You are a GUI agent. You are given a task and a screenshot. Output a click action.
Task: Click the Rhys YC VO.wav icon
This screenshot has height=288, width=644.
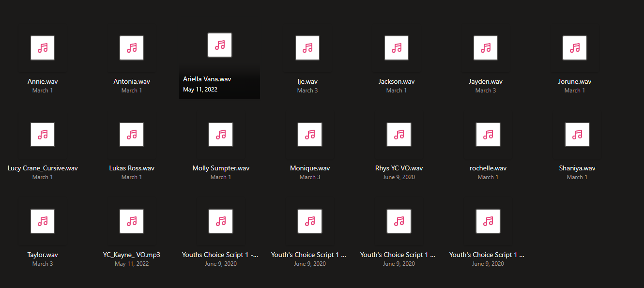click(x=399, y=135)
